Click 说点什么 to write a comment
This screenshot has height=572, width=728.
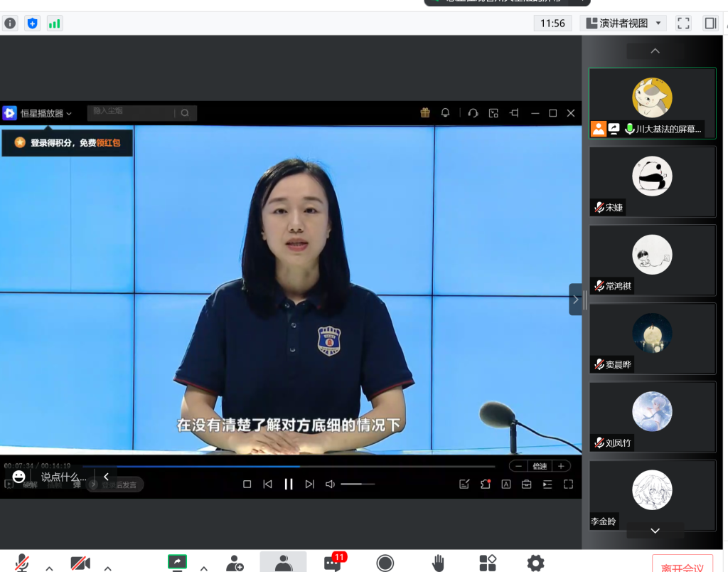pos(63,477)
